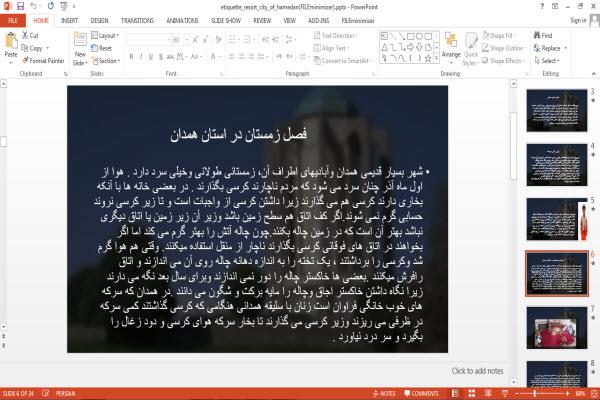600x400 pixels.
Task: Toggle bullets list button
Action: 234,40
